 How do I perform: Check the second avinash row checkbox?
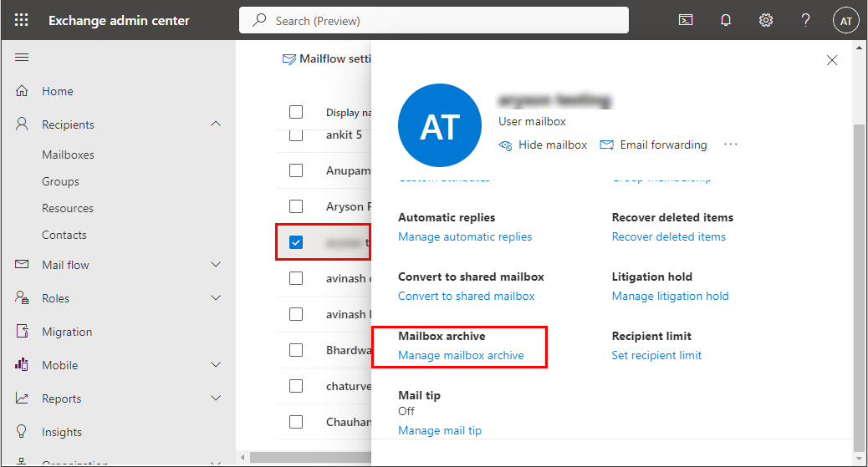click(296, 314)
